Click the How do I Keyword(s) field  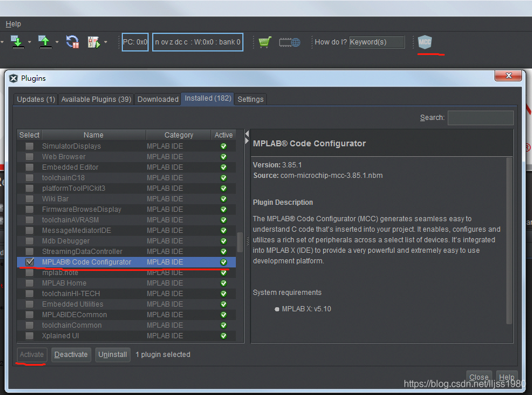click(x=376, y=42)
